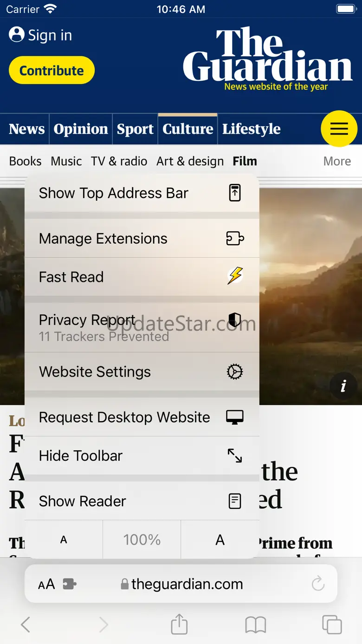Open Website Settings menu entry

142,371
